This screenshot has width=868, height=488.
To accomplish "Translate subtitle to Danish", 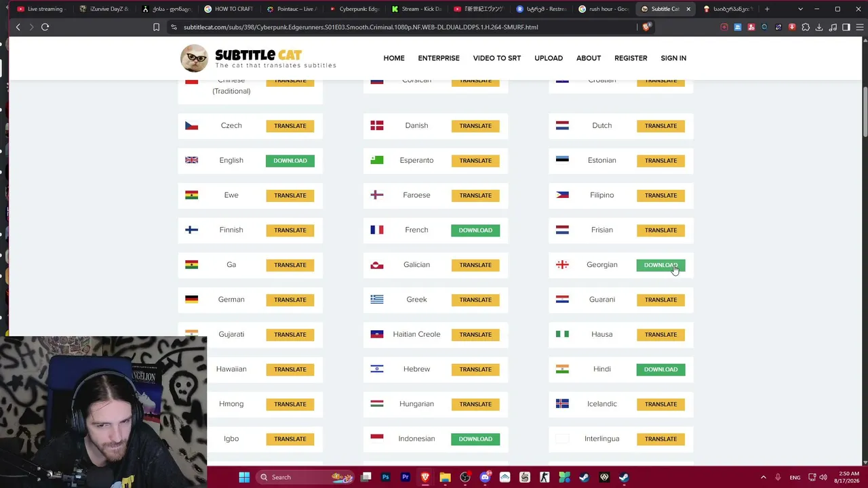I will pos(475,126).
